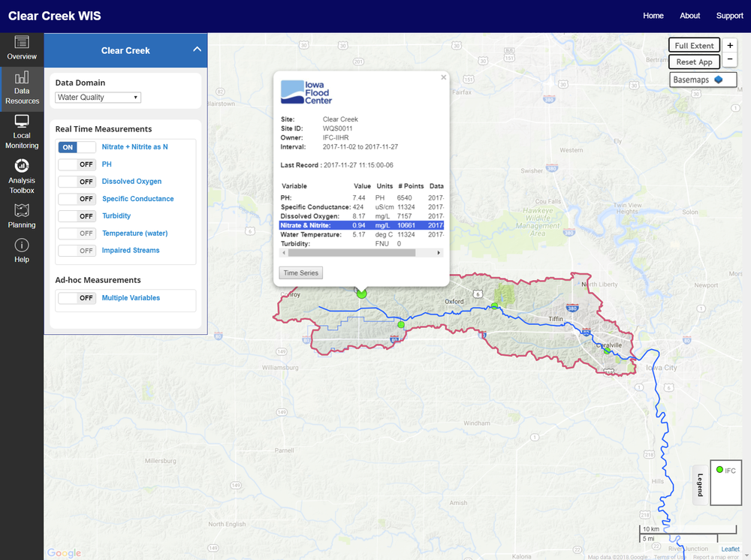The height and width of the screenshot is (560, 751).
Task: Open the Data Domain Water Quality dropdown
Action: click(98, 98)
